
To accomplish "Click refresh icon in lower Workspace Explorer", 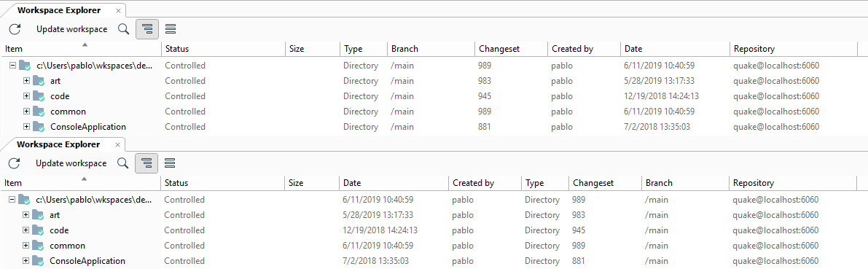I will click(x=15, y=163).
